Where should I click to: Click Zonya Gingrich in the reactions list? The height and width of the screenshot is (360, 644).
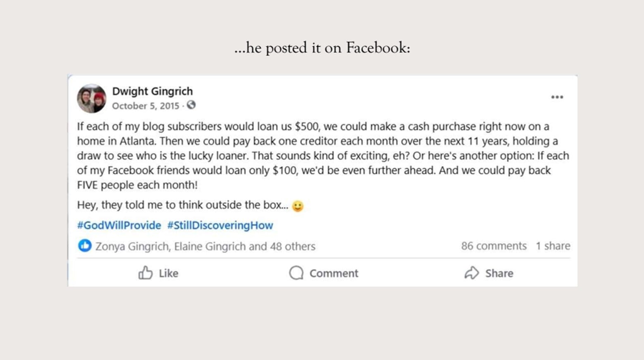click(132, 246)
